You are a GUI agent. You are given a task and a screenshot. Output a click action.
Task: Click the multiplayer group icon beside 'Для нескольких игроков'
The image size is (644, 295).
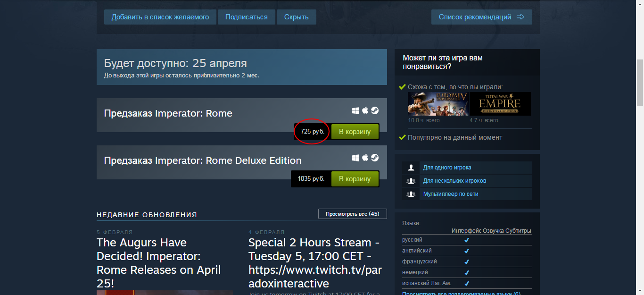(411, 181)
